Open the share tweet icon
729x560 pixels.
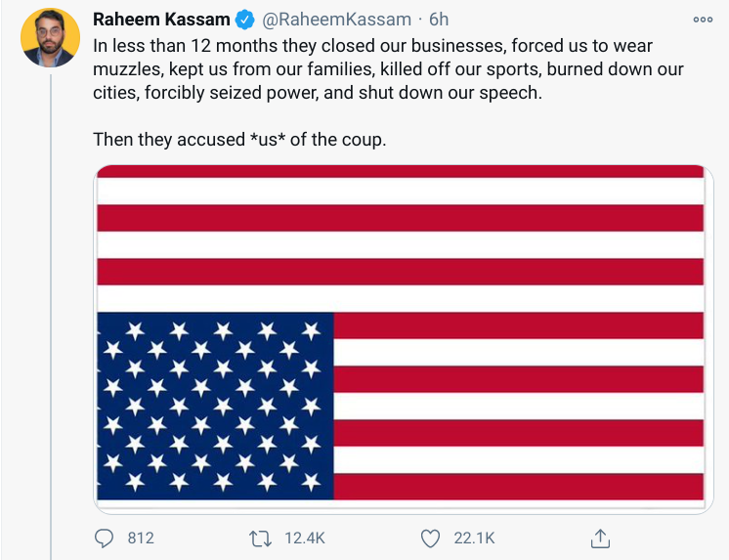[x=601, y=538]
